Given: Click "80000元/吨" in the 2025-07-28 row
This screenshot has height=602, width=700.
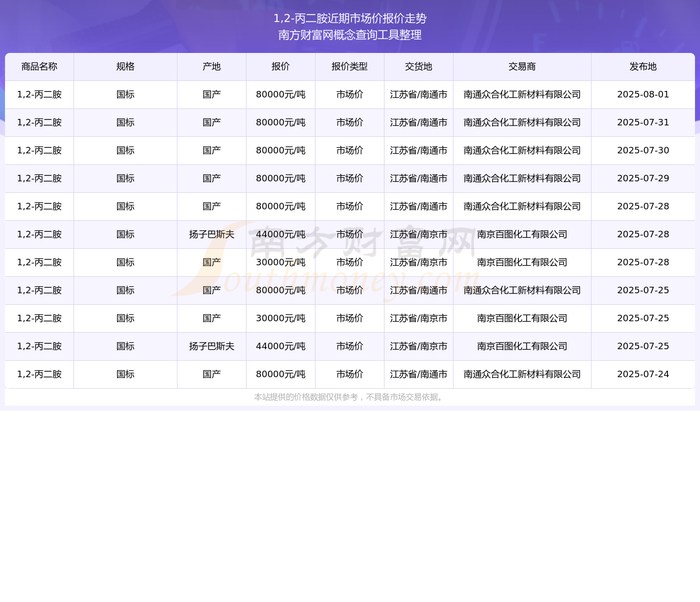Looking at the screenshot, I should (x=281, y=206).
